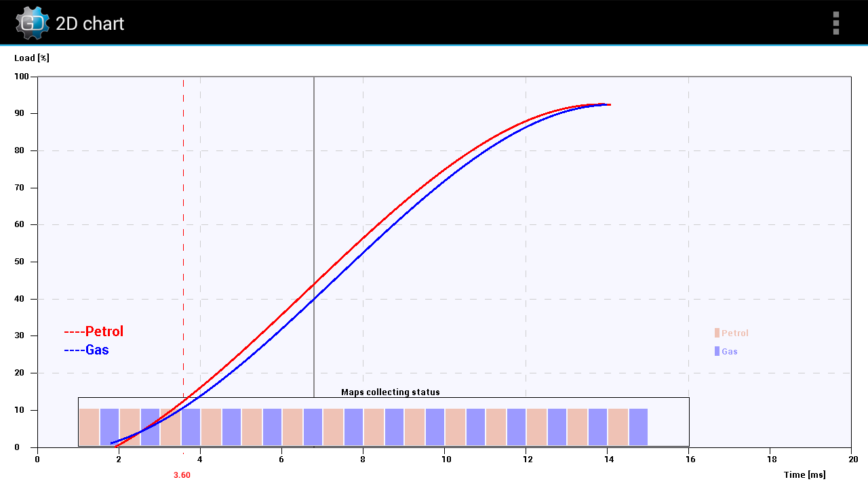Click the 20 tick on the Time axis
This screenshot has height=488, width=868.
pos(853,459)
